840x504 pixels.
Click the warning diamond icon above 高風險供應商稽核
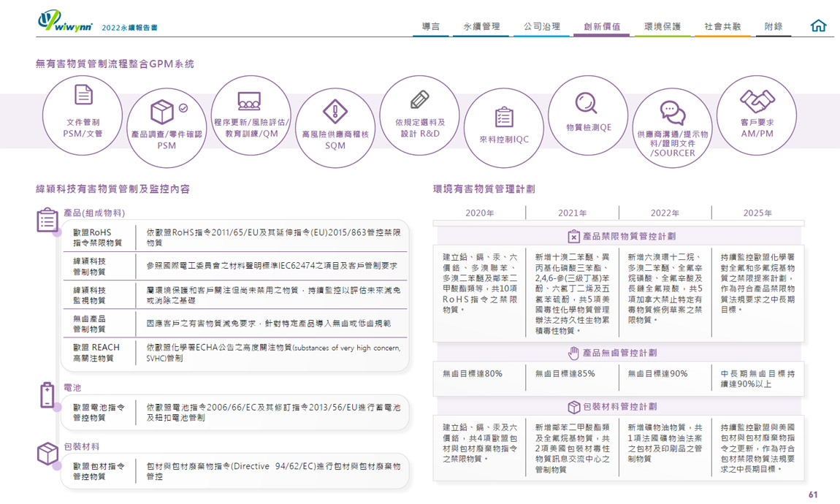pos(335,112)
